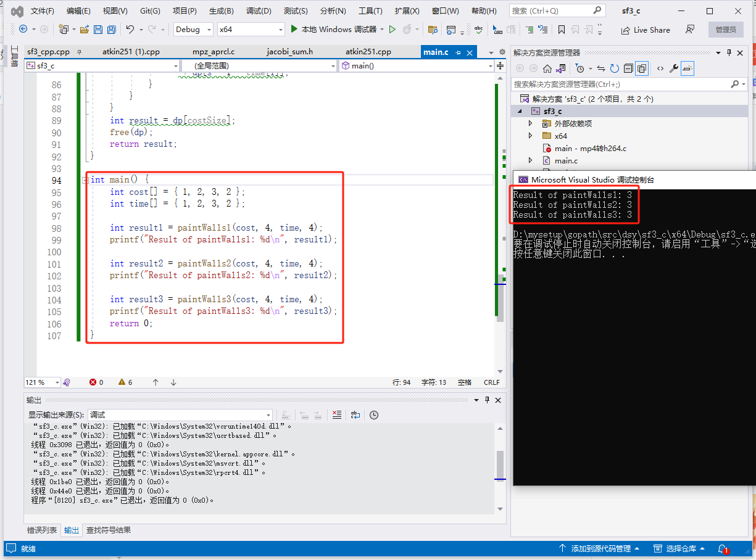Toggle Show All Files in Solution Explorer
Screen dimensions: 756x560
coord(642,68)
